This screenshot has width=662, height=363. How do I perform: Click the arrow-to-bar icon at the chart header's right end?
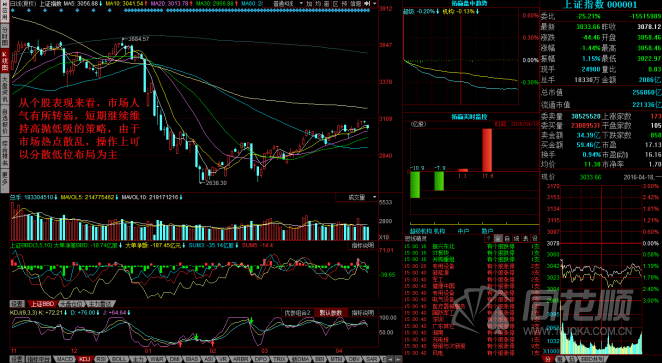click(367, 3)
